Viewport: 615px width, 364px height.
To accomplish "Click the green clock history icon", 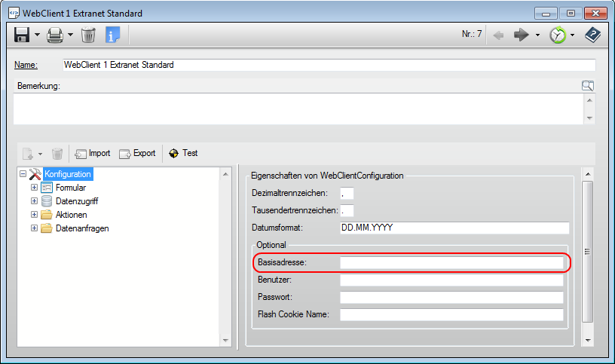I will point(558,35).
